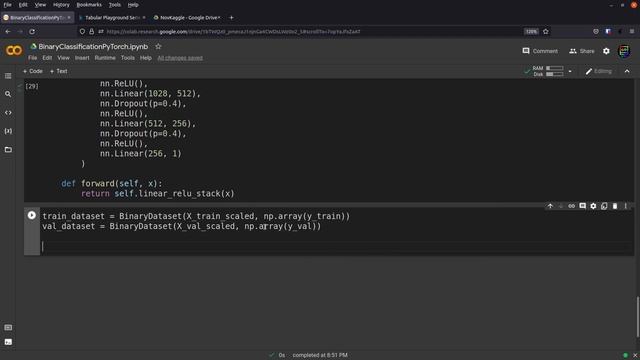Viewport: 640px width, 360px height.
Task: Click the flag extension icon in browser toolbar
Action: click(608, 31)
